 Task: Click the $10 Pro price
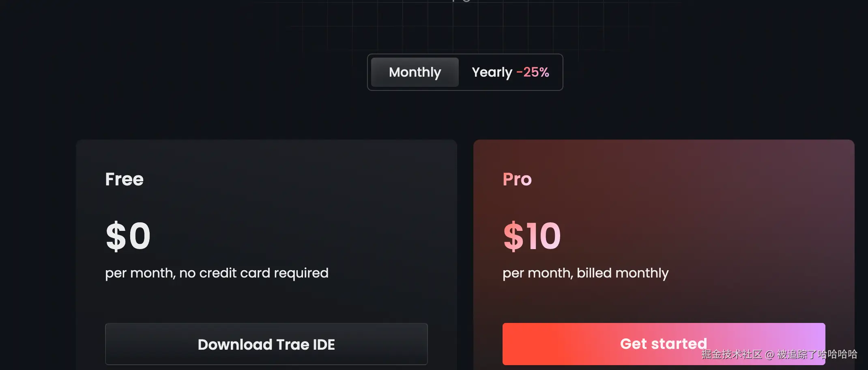[532, 236]
